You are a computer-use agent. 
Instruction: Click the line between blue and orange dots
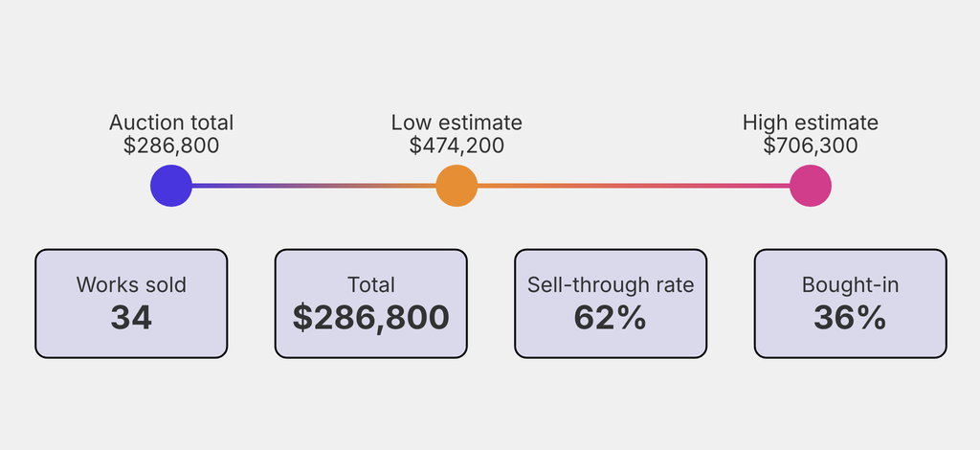[314, 186]
